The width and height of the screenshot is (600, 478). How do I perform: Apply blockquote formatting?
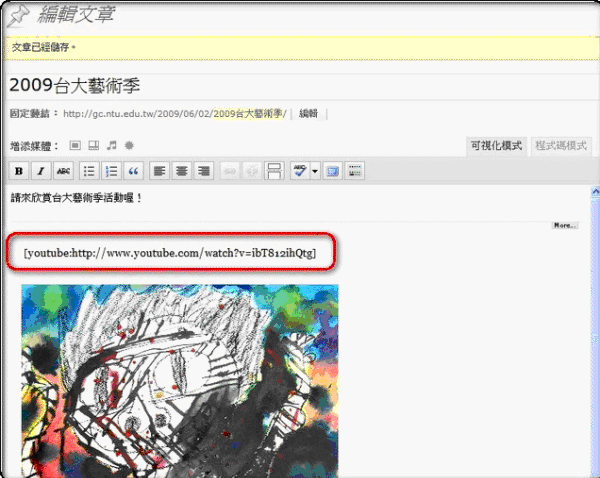tap(134, 171)
